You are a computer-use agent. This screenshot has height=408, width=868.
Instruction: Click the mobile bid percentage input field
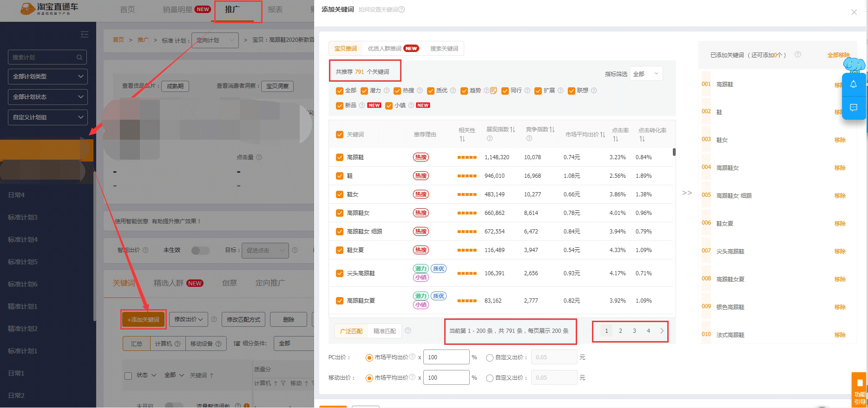tap(446, 378)
